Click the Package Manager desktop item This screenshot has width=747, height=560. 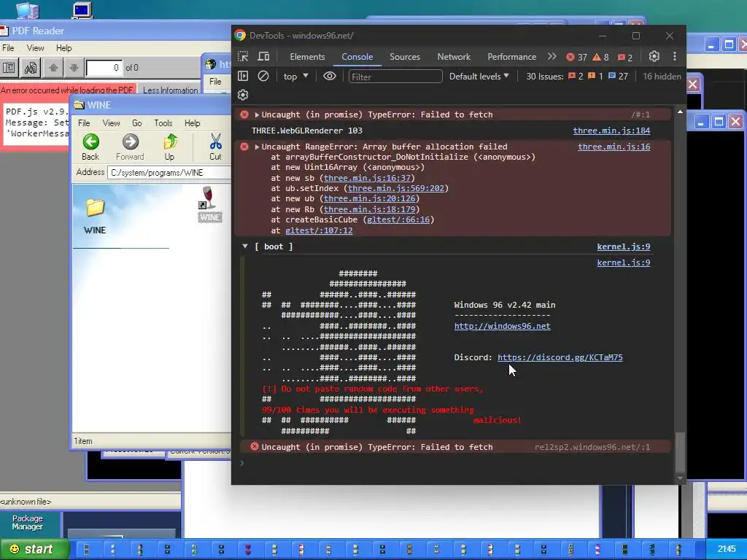(28, 522)
